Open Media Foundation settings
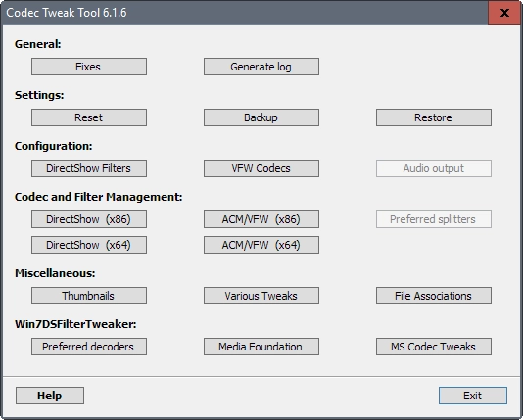The image size is (523, 420). [x=261, y=347]
